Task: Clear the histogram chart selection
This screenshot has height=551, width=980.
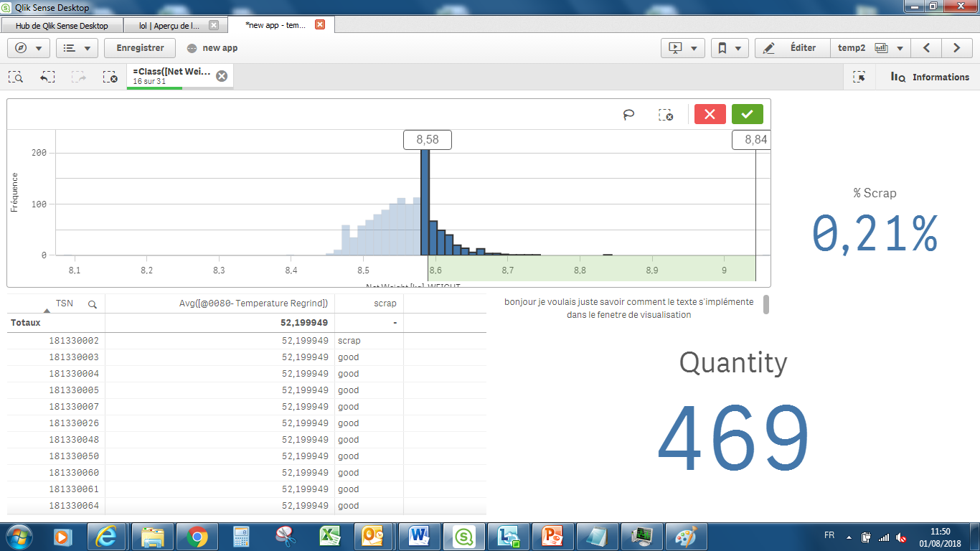Action: pyautogui.click(x=666, y=114)
